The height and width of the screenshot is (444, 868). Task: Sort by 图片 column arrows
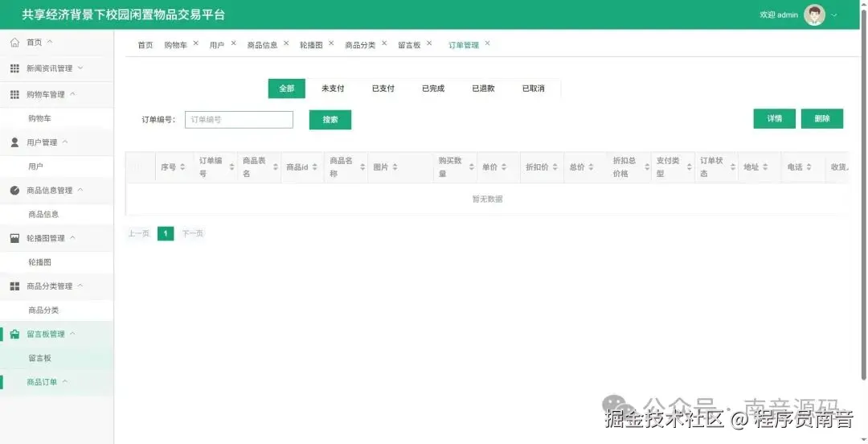(x=395, y=166)
